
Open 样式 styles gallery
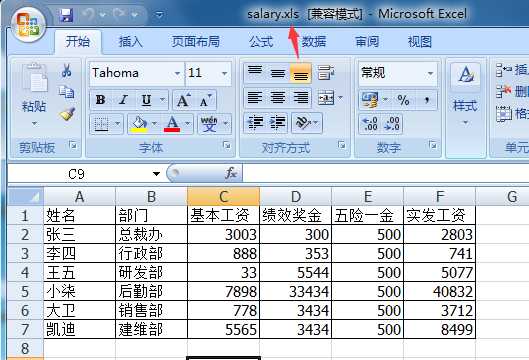click(x=465, y=93)
